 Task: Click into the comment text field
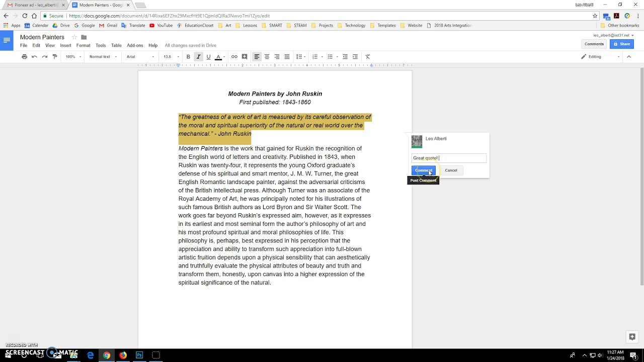click(449, 158)
